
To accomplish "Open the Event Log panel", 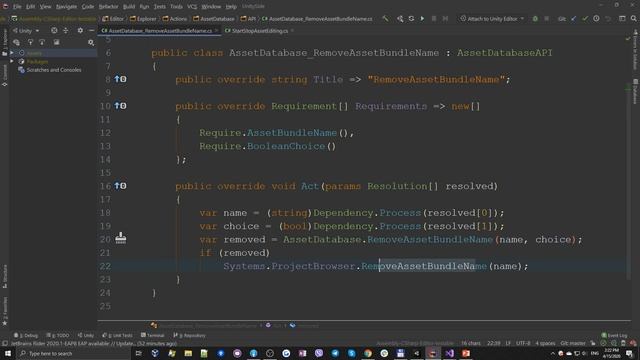I will click(615, 336).
